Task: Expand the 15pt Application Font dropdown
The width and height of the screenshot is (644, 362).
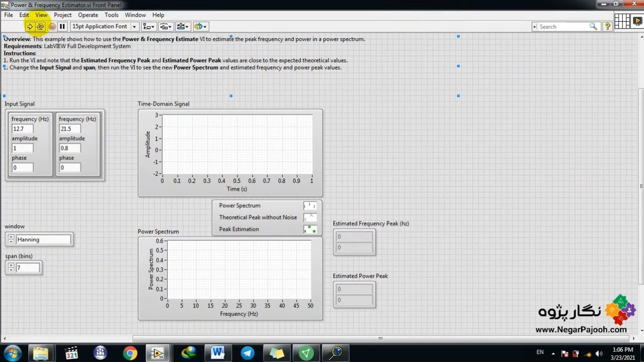Action: [x=134, y=27]
